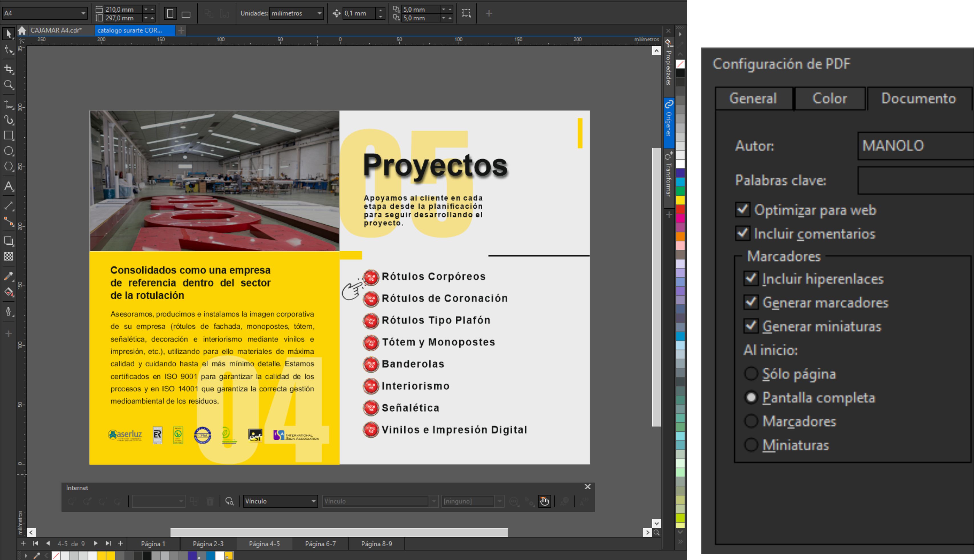Screen dimensions: 974x560
Task: Select the Color Eyedropper tool
Action: pos(9,276)
